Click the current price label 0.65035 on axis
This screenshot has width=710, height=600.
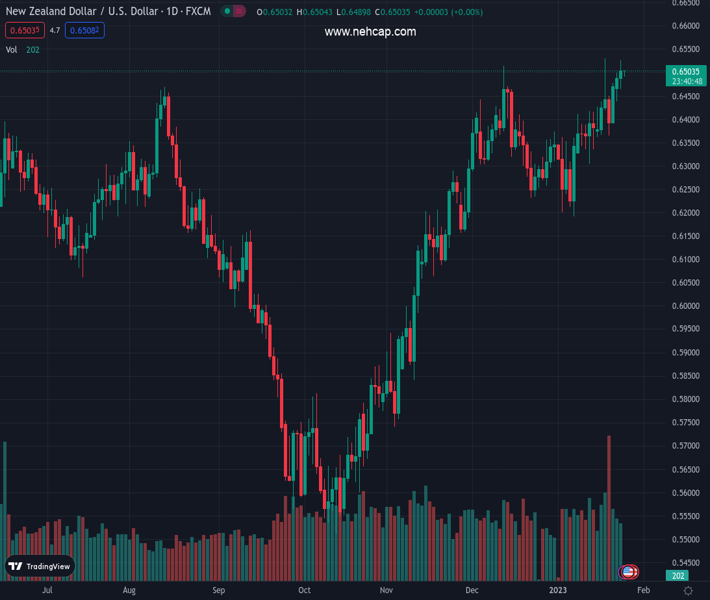tap(685, 72)
